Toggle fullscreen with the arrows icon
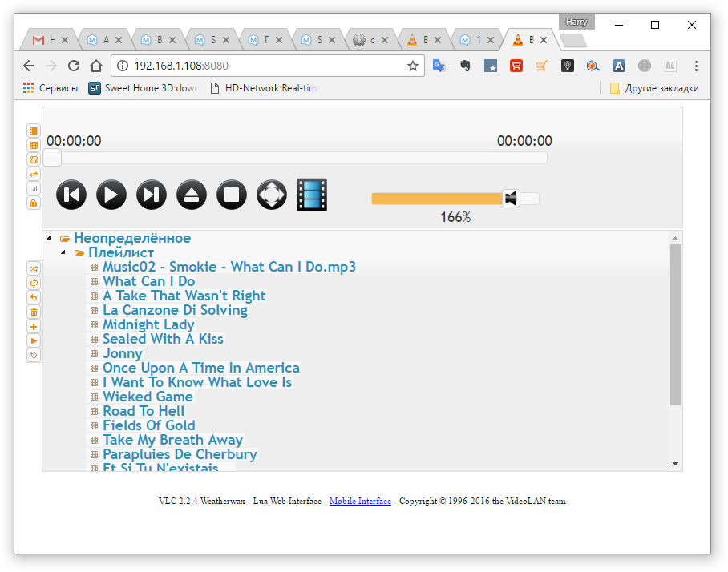728x572 pixels. (x=272, y=195)
